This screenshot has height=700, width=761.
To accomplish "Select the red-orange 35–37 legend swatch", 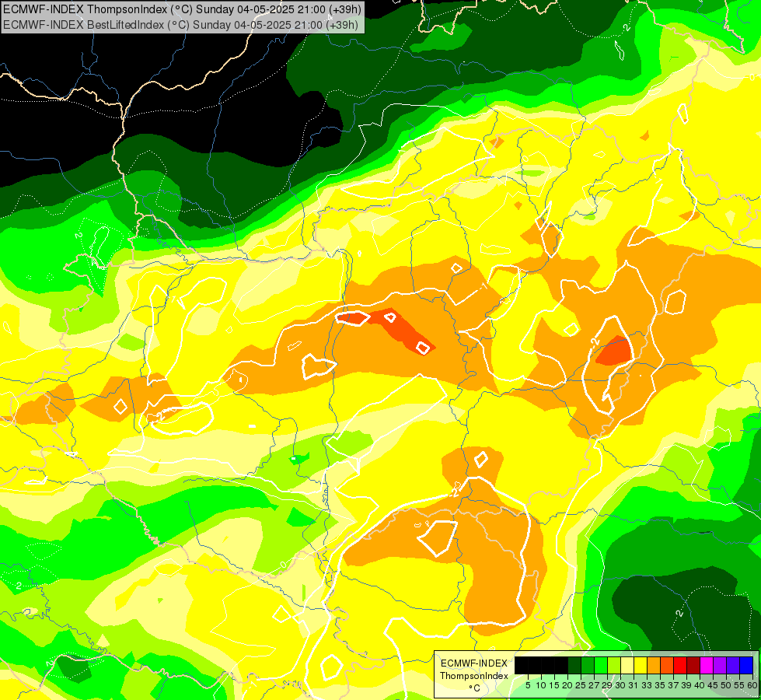I will point(667,666).
